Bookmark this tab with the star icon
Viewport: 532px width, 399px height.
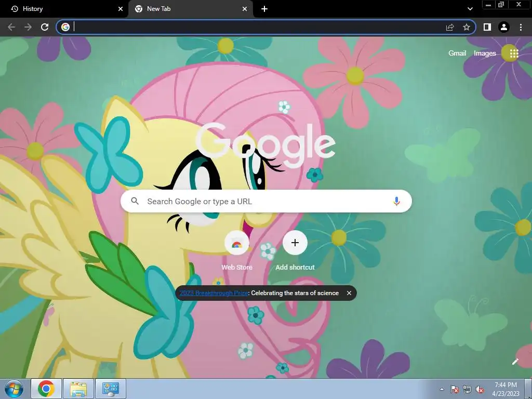[x=467, y=27]
